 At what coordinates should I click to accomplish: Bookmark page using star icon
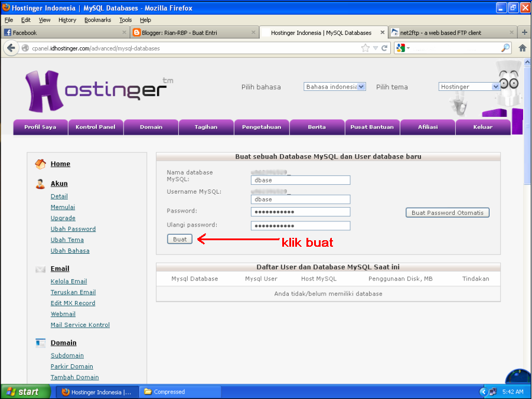point(365,48)
